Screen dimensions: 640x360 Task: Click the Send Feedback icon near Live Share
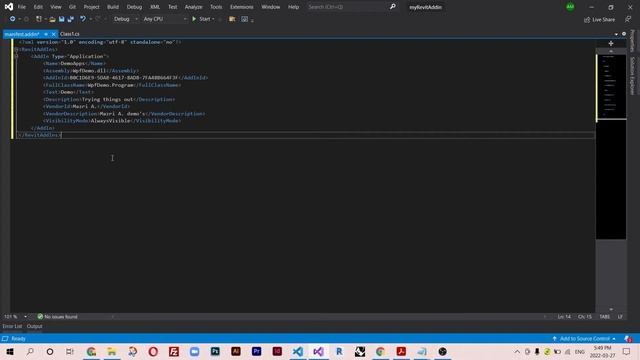click(x=628, y=19)
